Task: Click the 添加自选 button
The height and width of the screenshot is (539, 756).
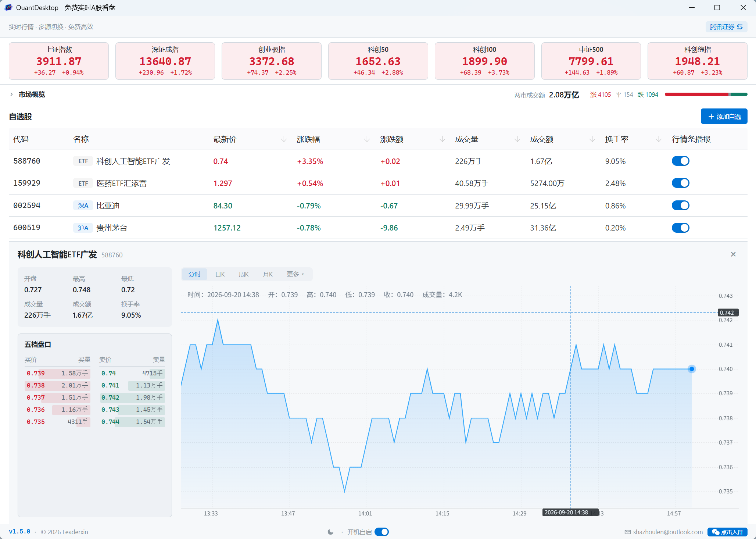Action: [724, 117]
